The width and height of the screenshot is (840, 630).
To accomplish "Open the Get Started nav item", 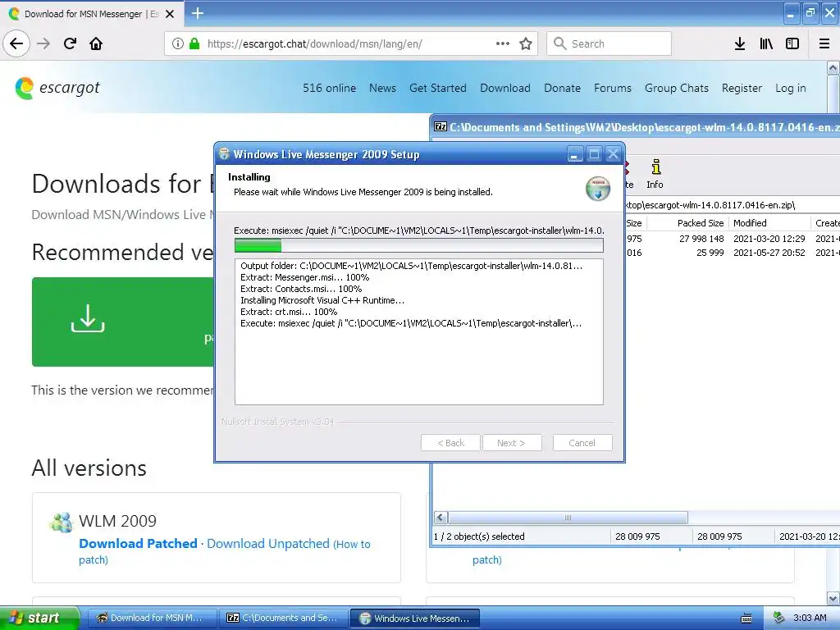I will tap(438, 88).
